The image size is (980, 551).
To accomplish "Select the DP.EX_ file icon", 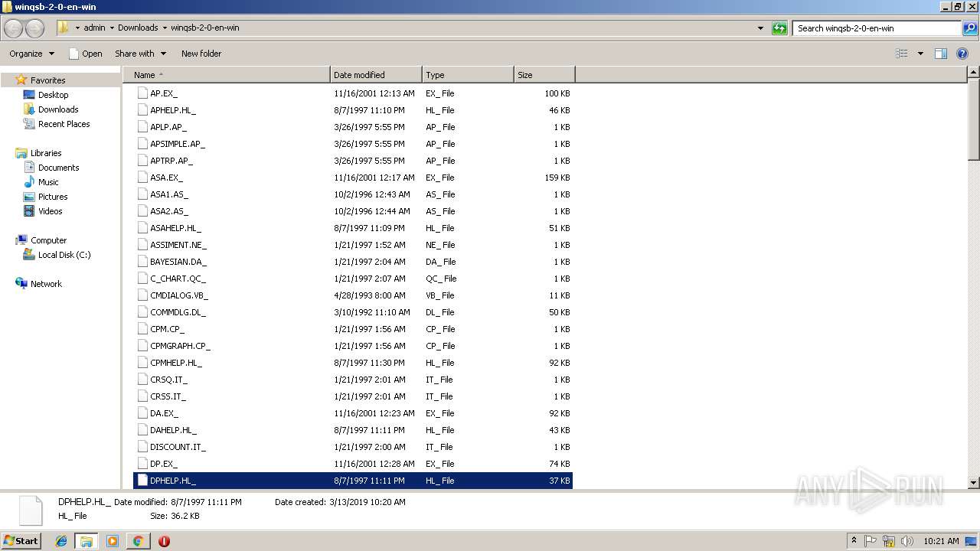I will coord(142,464).
